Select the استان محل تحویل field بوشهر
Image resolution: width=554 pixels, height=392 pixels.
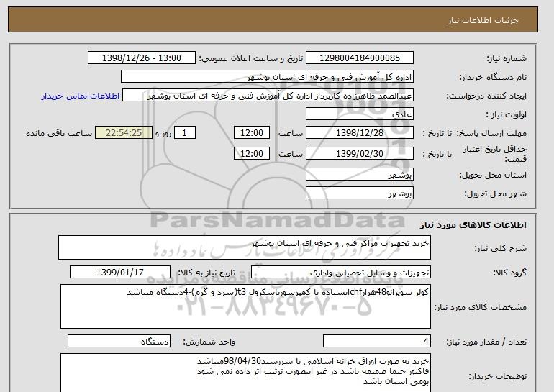tap(359, 175)
